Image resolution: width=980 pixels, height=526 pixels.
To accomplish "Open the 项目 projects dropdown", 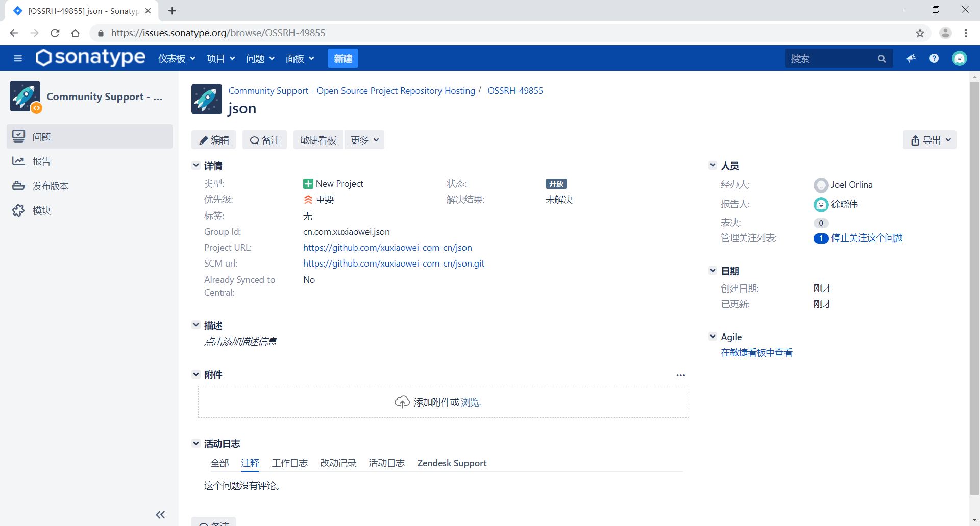I will pos(220,58).
